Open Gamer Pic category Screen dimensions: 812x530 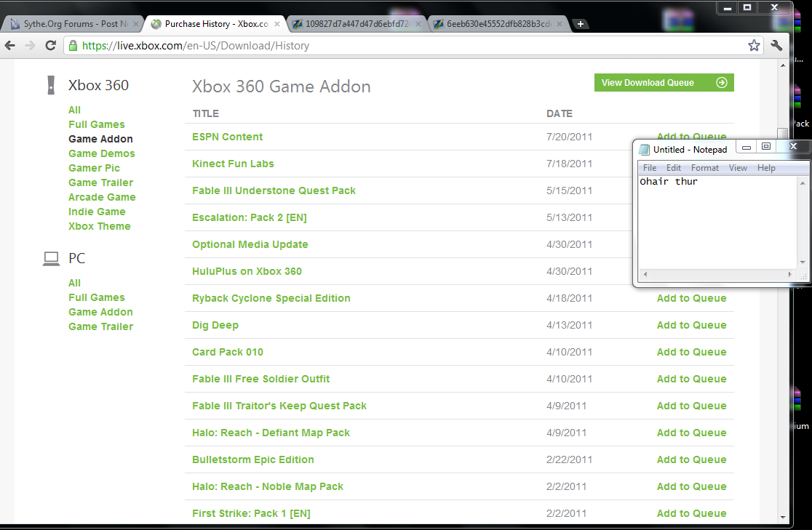coord(94,168)
